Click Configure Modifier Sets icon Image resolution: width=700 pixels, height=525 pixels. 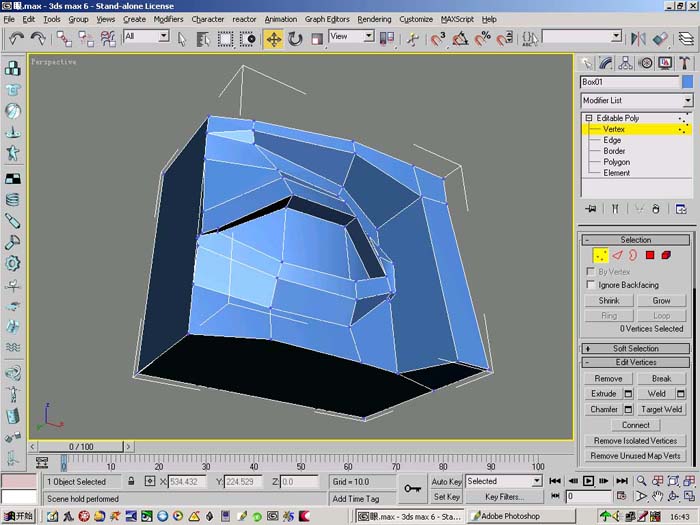point(681,208)
